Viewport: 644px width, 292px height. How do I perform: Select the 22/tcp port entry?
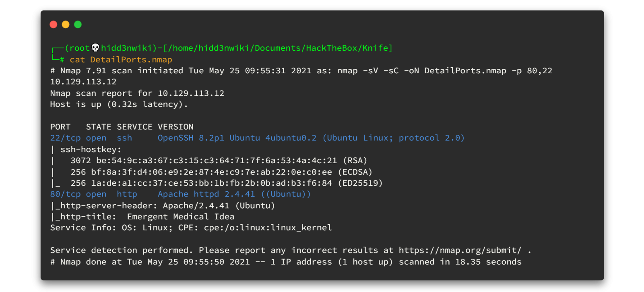65,138
